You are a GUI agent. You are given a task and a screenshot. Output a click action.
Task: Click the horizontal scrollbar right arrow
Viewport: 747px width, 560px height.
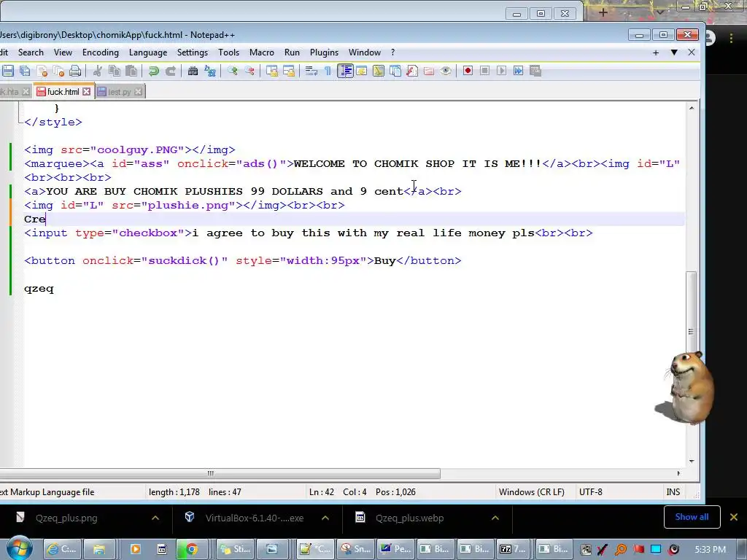678,473
